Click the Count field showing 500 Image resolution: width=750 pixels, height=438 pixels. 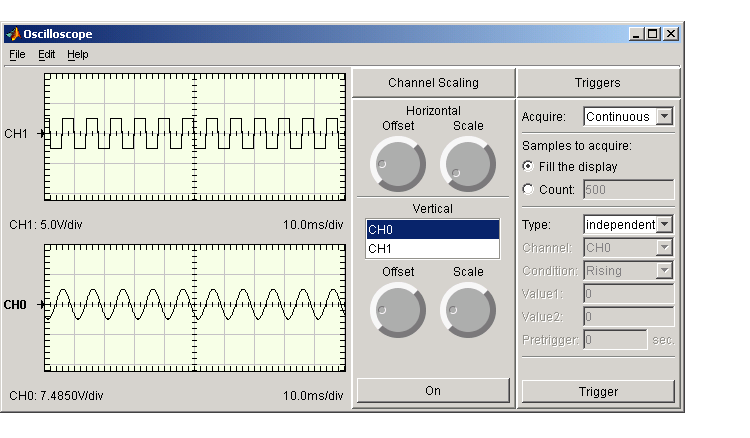pyautogui.click(x=629, y=189)
